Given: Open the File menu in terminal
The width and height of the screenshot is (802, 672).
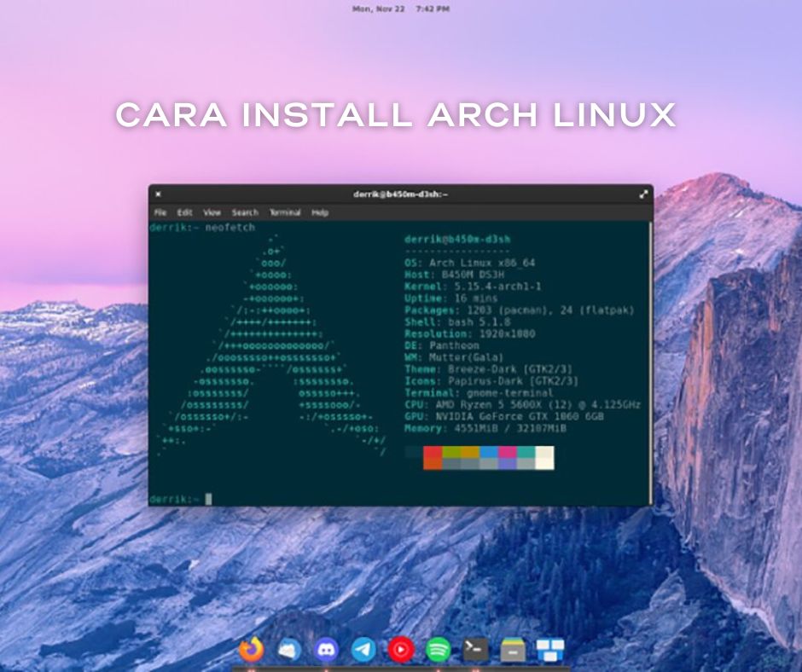Looking at the screenshot, I should click(x=160, y=212).
